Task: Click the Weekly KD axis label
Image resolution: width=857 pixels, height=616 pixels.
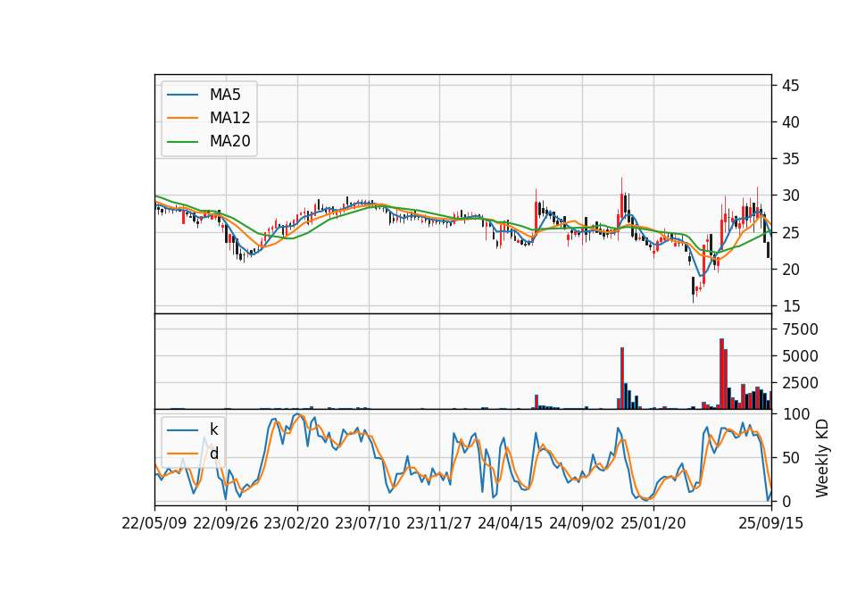Action: point(821,458)
